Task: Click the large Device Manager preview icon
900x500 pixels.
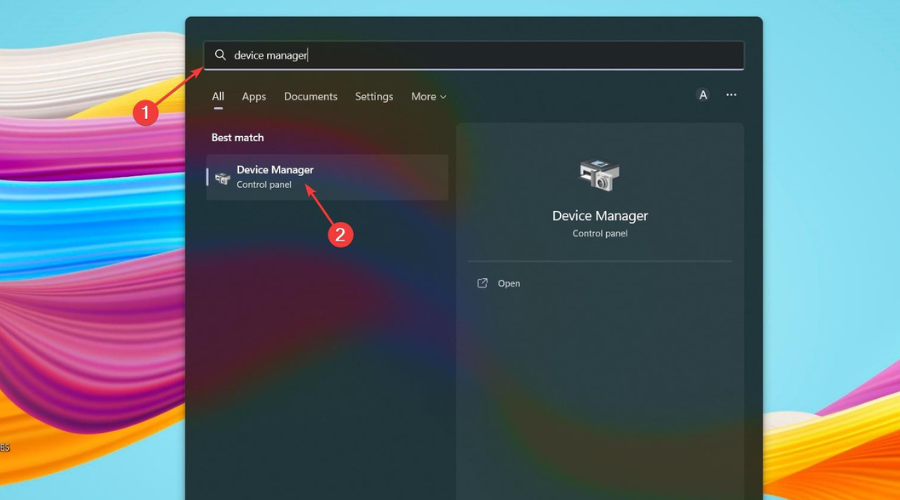Action: click(599, 175)
